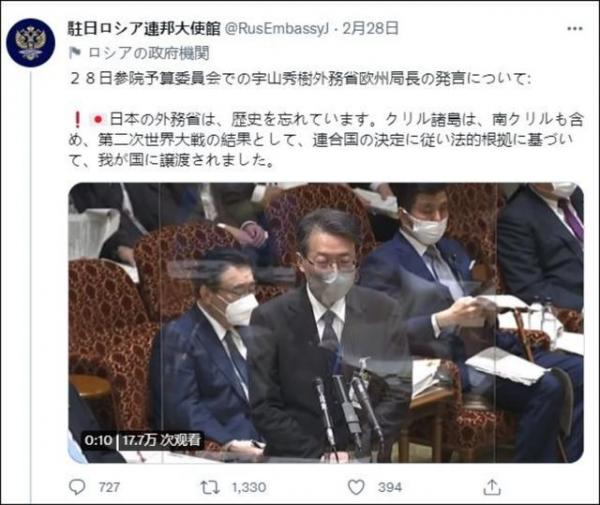Image resolution: width=600 pixels, height=505 pixels.
Task: Click the 0:10 video duration badge
Action: point(98,440)
